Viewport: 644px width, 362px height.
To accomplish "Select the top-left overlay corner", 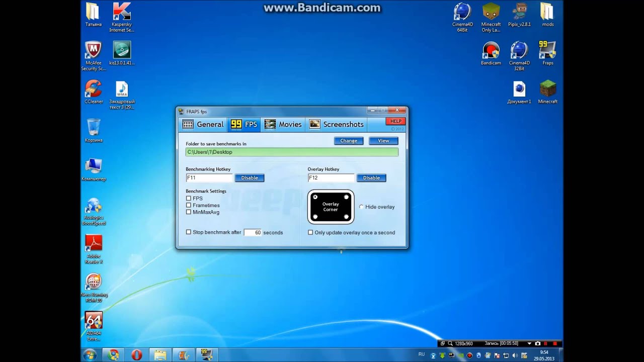I will click(315, 197).
